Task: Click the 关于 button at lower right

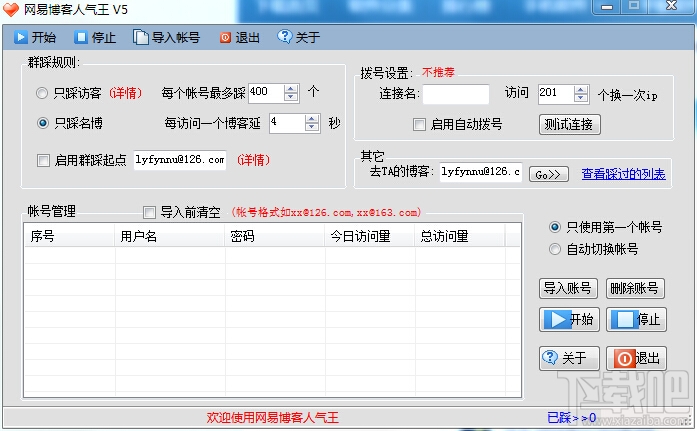Action: click(x=569, y=358)
